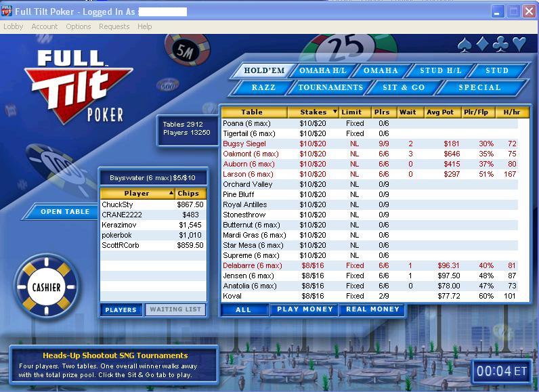The height and width of the screenshot is (392, 539).
Task: Select the Bugsy Siegel table
Action: (370, 144)
